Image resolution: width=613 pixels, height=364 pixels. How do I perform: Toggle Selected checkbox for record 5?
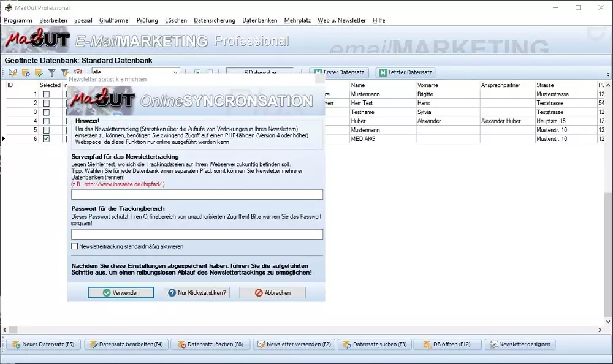pyautogui.click(x=46, y=130)
